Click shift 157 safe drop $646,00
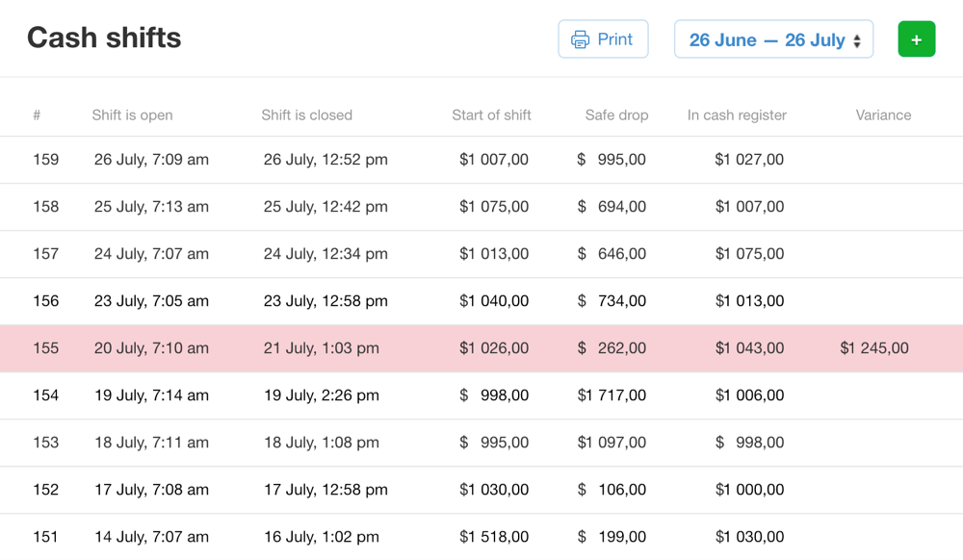The image size is (963, 560). tap(612, 254)
